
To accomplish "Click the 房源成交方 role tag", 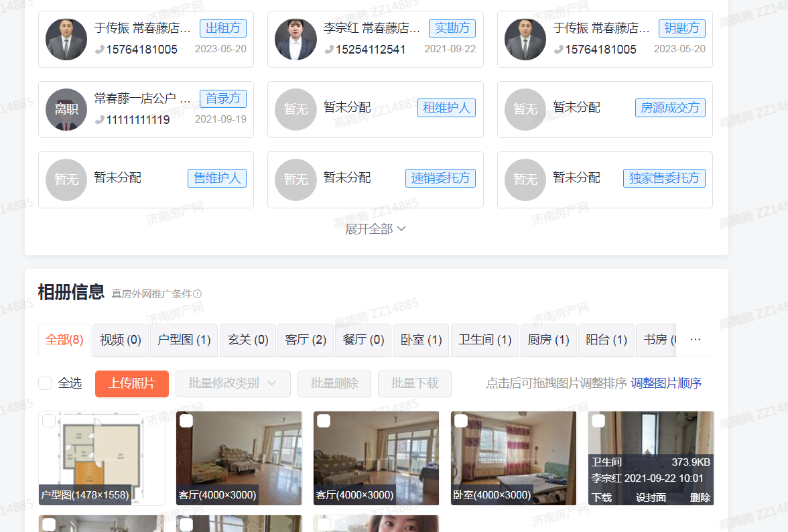I will tap(670, 107).
